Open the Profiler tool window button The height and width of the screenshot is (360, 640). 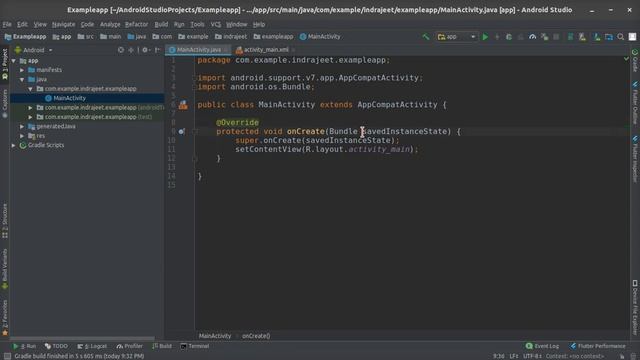tap(129, 346)
